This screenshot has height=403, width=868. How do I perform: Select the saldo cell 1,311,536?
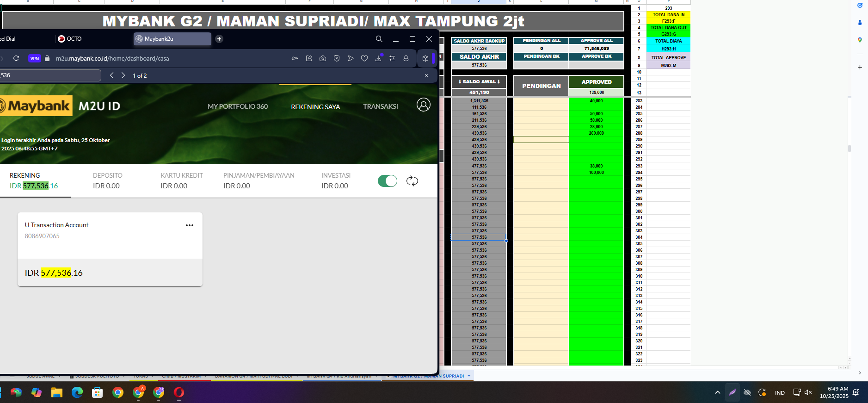click(479, 101)
